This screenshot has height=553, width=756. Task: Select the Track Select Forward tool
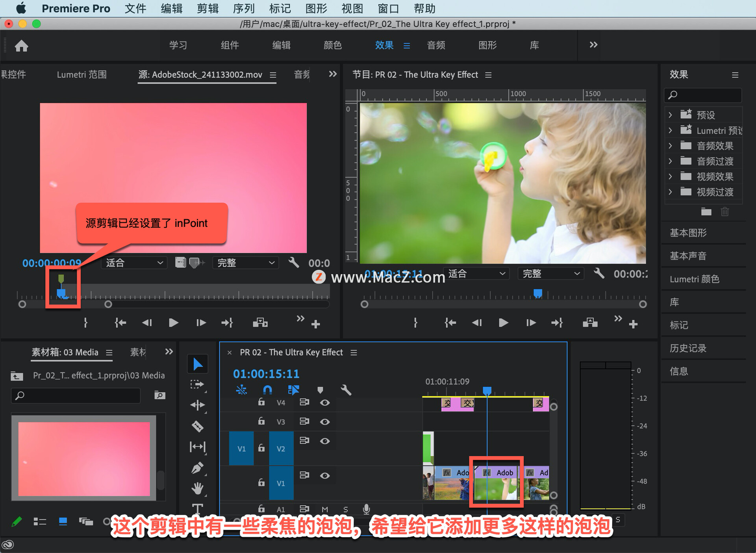pyautogui.click(x=197, y=384)
